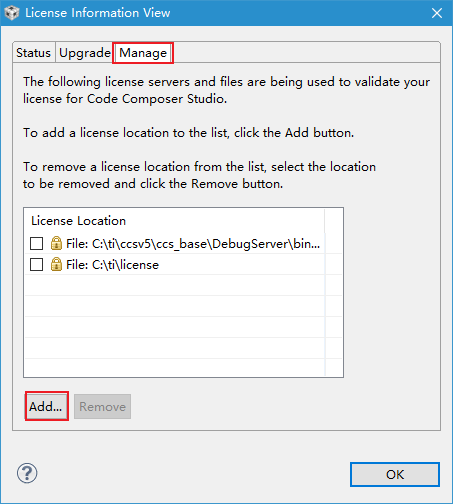Click the last empty row of the license table
The width and height of the screenshot is (453, 504).
pyautogui.click(x=175, y=367)
